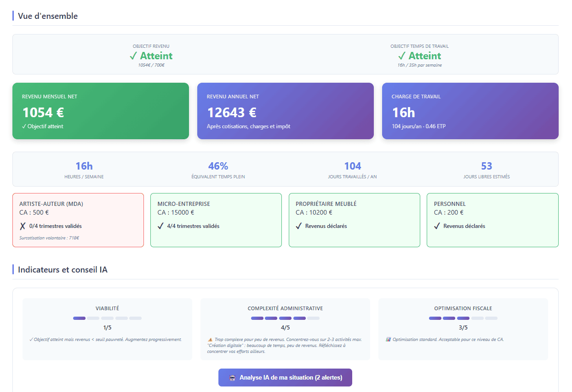Click the 46% équivalent temps plein stat
Viewport: 572px width, 392px height.
tap(218, 169)
